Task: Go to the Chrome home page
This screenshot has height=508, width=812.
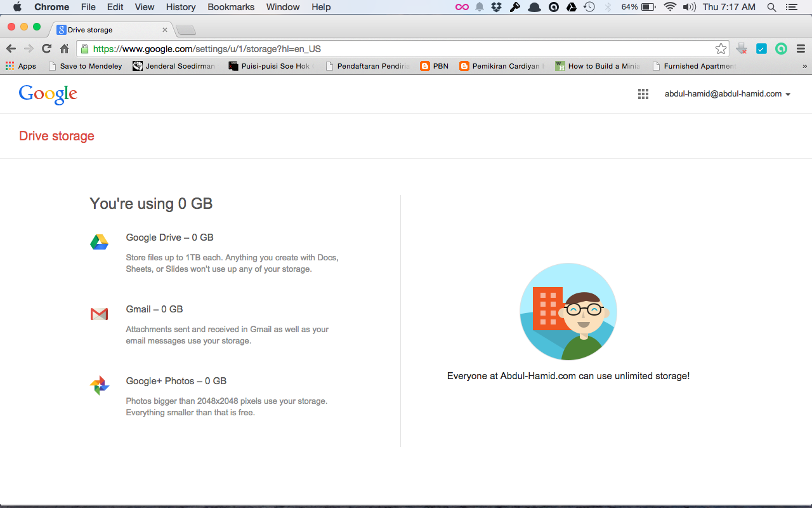Action: (64, 49)
